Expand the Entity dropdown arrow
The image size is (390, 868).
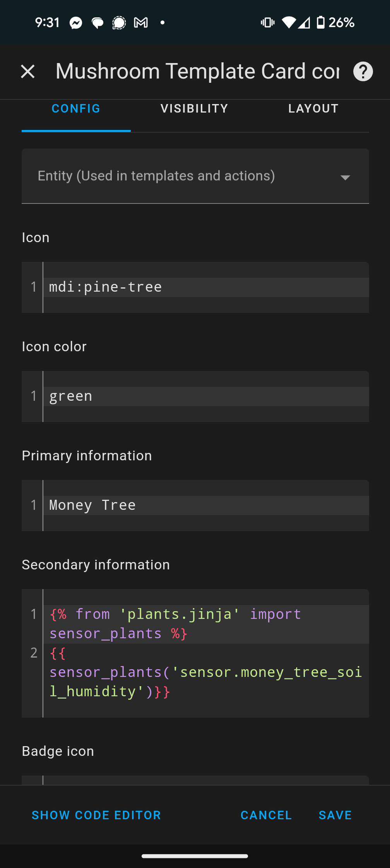pos(345,177)
